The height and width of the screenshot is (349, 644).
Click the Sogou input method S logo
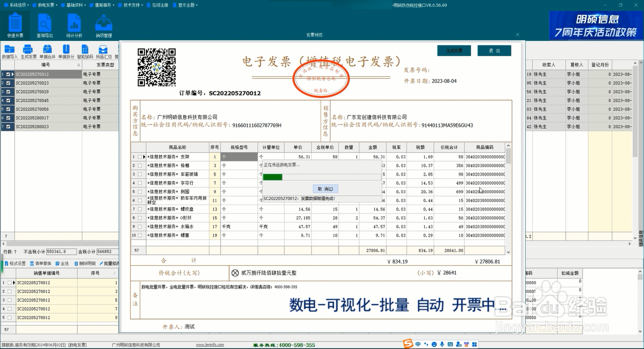[x=408, y=344]
